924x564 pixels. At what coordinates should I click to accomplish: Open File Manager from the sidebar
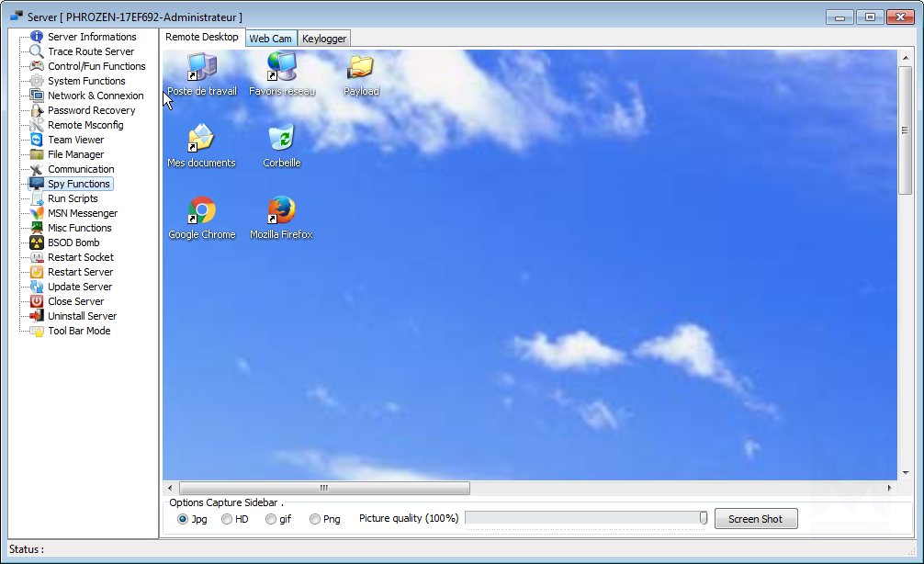click(x=75, y=154)
